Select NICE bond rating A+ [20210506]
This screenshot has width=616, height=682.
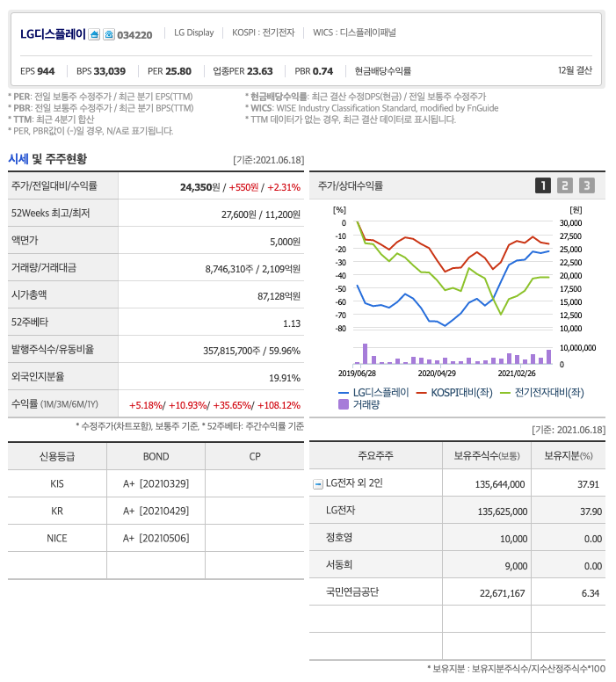pos(156,539)
